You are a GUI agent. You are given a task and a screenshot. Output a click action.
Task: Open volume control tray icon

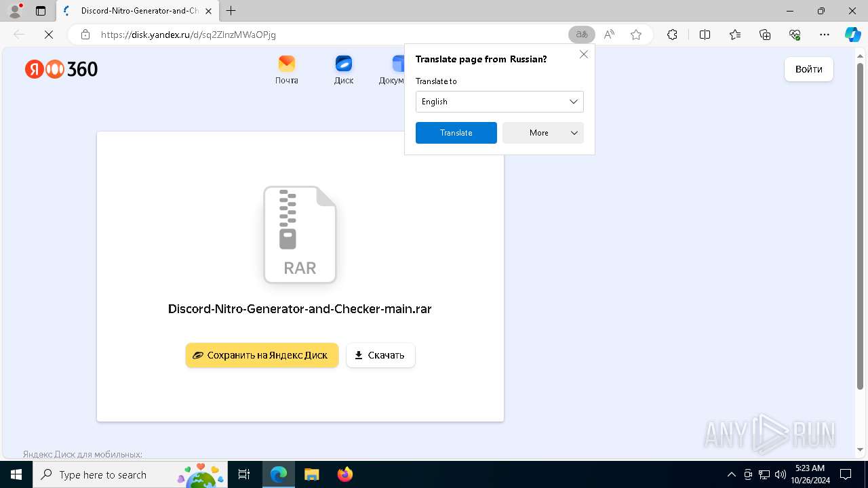(781, 474)
